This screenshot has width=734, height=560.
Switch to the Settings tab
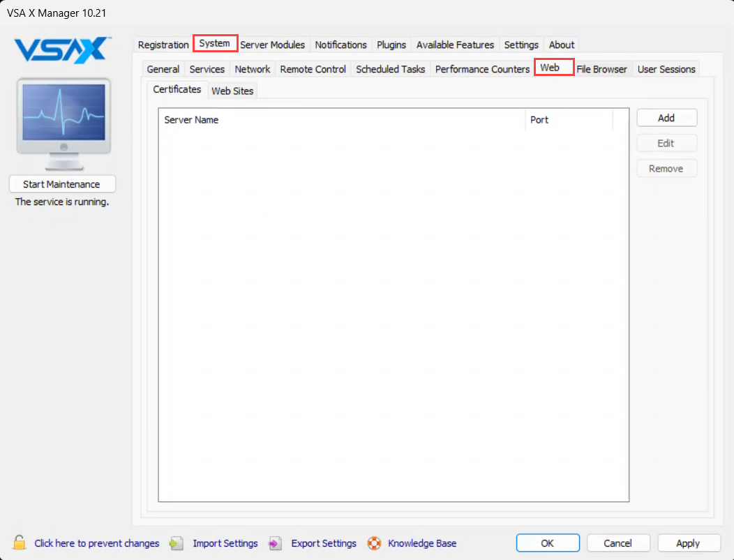521,45
